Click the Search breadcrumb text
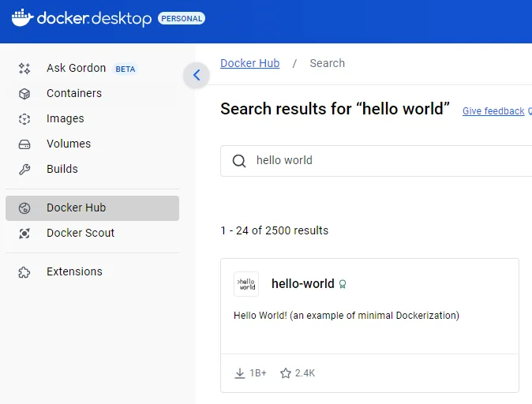The height and width of the screenshot is (404, 532). [327, 63]
